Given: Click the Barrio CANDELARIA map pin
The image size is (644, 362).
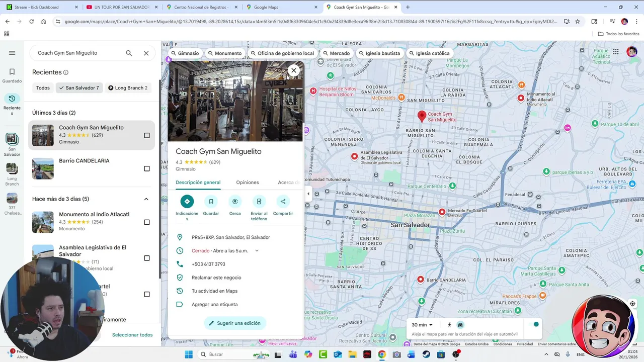Looking at the screenshot, I should point(421,280).
